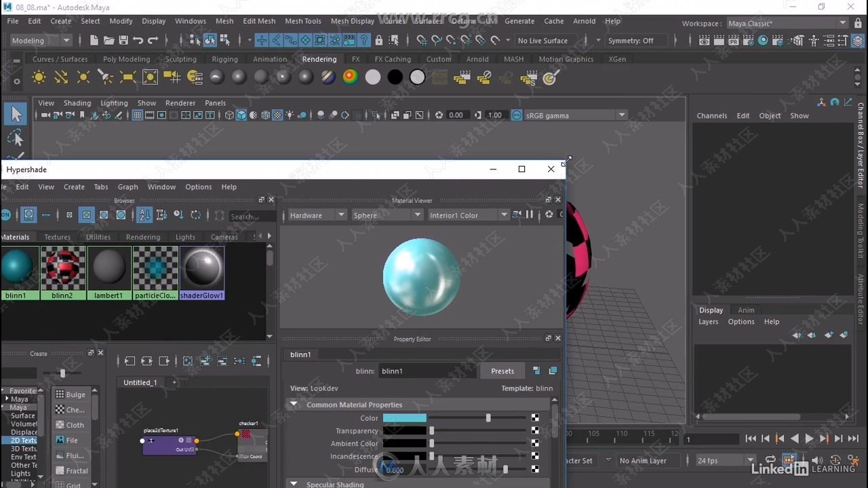The image size is (868, 488).
Task: Switch to the Anim layer tab
Action: tap(746, 310)
